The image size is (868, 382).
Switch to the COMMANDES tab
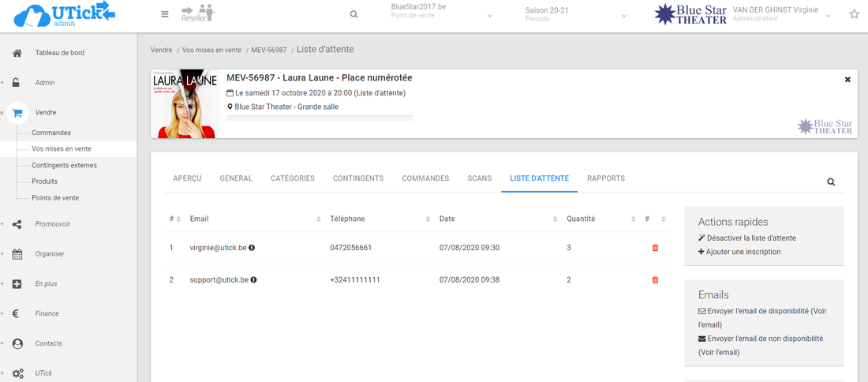(x=425, y=178)
